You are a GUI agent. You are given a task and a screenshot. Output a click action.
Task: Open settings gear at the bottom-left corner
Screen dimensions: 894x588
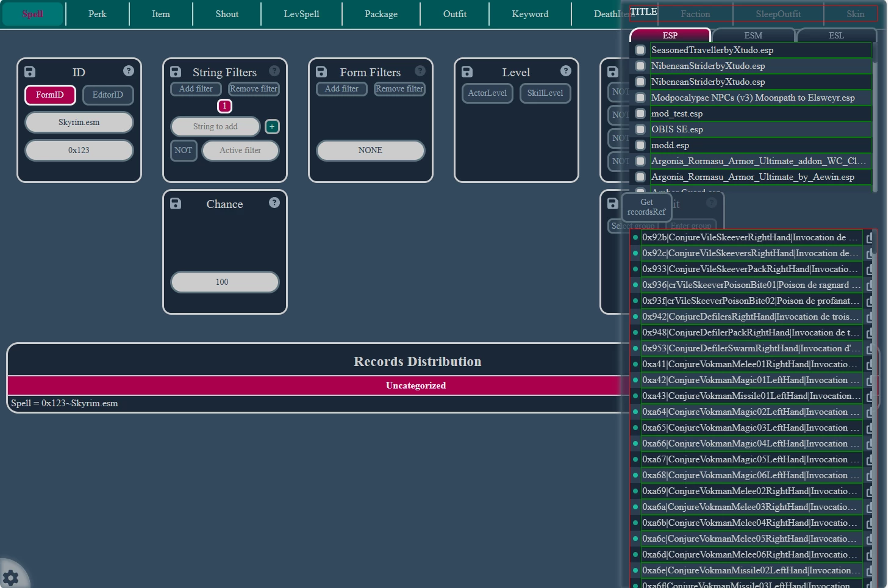pyautogui.click(x=10, y=577)
